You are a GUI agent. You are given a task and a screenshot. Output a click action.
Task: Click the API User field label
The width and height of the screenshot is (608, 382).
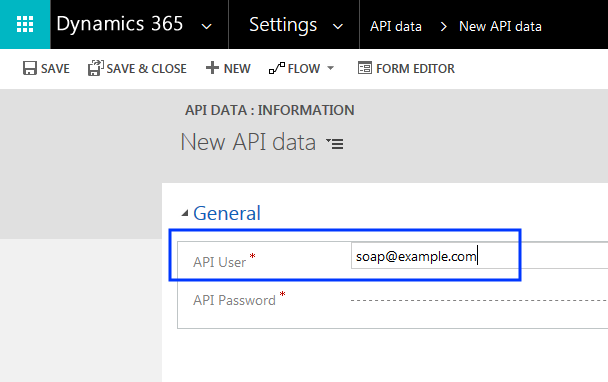pyautogui.click(x=219, y=262)
